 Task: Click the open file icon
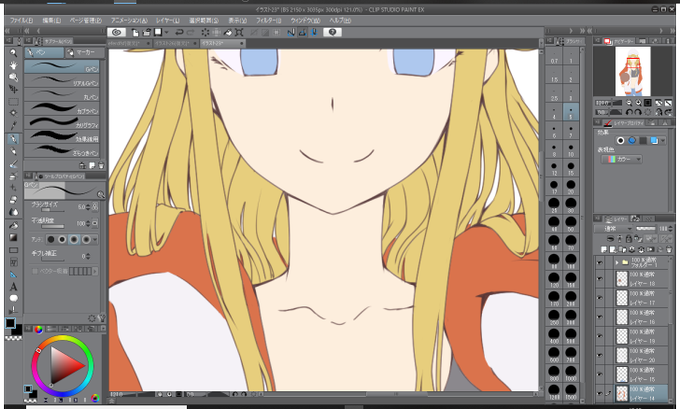click(x=147, y=32)
